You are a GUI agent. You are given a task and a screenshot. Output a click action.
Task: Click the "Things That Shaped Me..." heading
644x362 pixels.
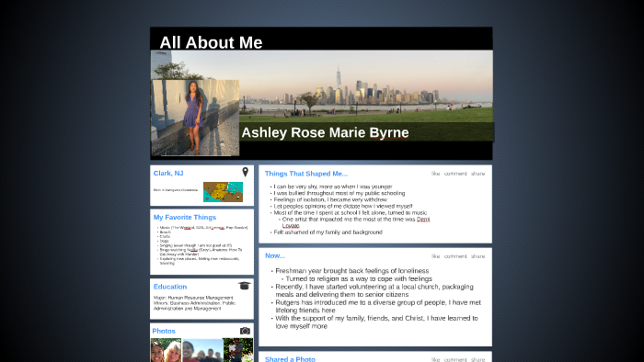(x=306, y=174)
